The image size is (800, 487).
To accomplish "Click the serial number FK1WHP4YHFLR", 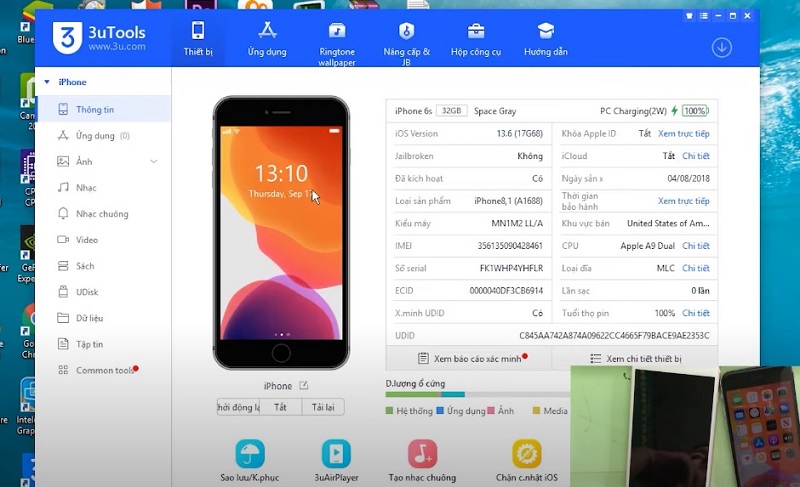I will coord(511,268).
